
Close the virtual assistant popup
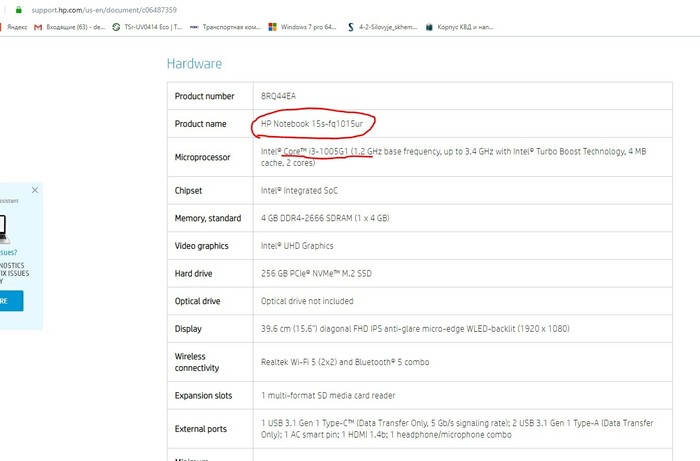point(35,189)
